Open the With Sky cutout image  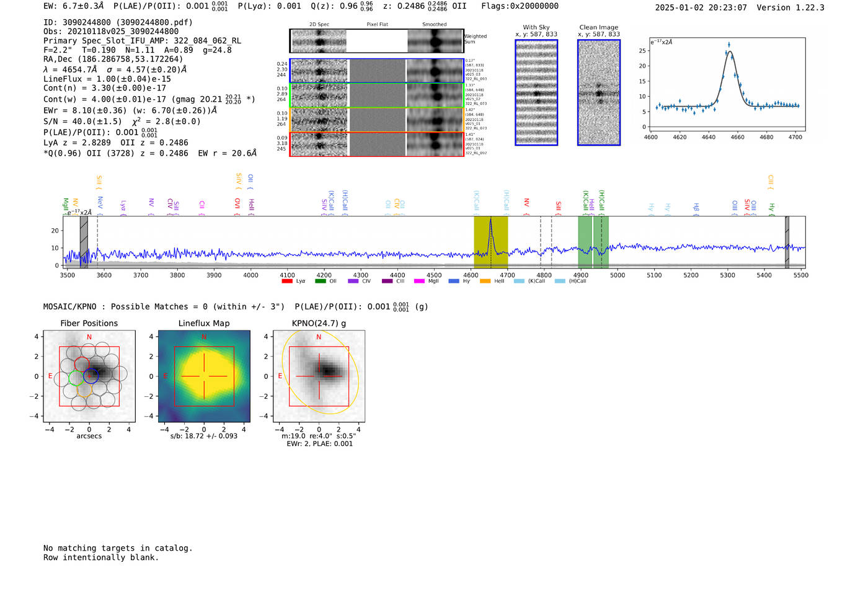pyautogui.click(x=536, y=92)
